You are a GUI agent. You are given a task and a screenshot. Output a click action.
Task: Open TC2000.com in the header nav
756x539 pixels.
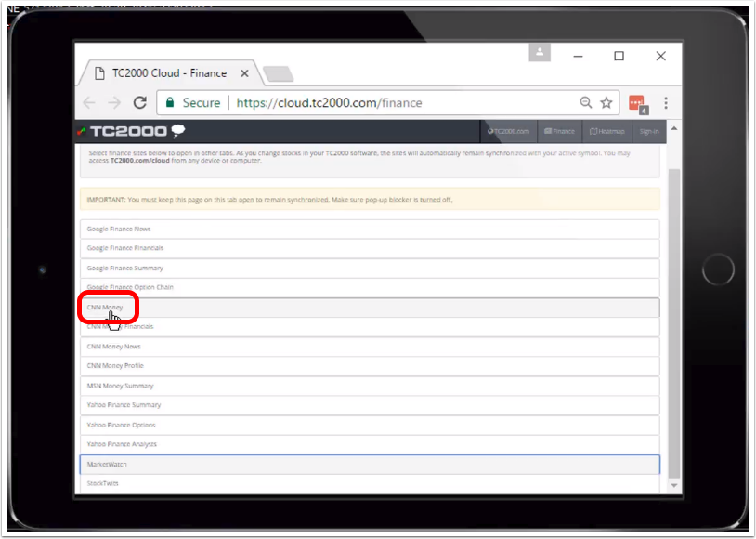tap(509, 131)
